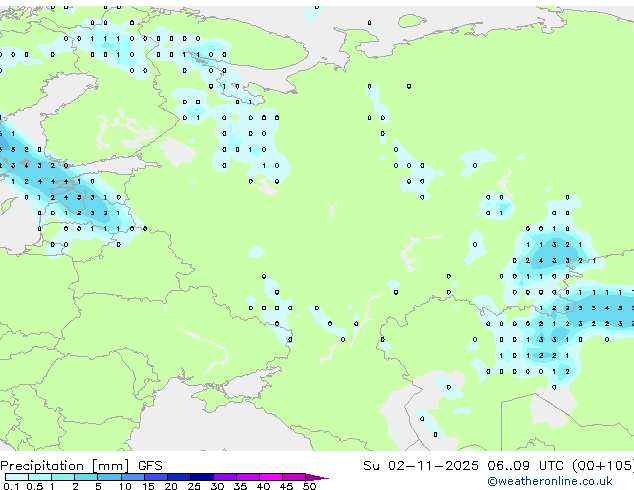Image resolution: width=634 pixels, height=490 pixels.
Task: Click the '35' legend scale value
Action: click(240, 486)
